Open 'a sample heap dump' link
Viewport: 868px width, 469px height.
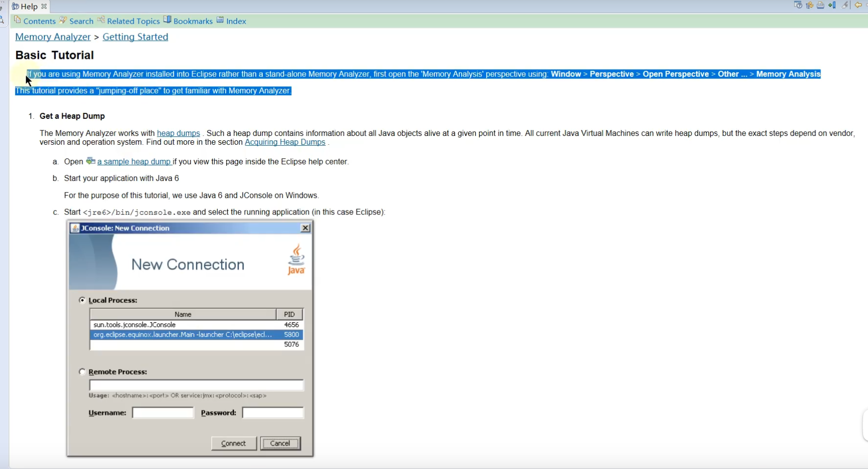(134, 161)
